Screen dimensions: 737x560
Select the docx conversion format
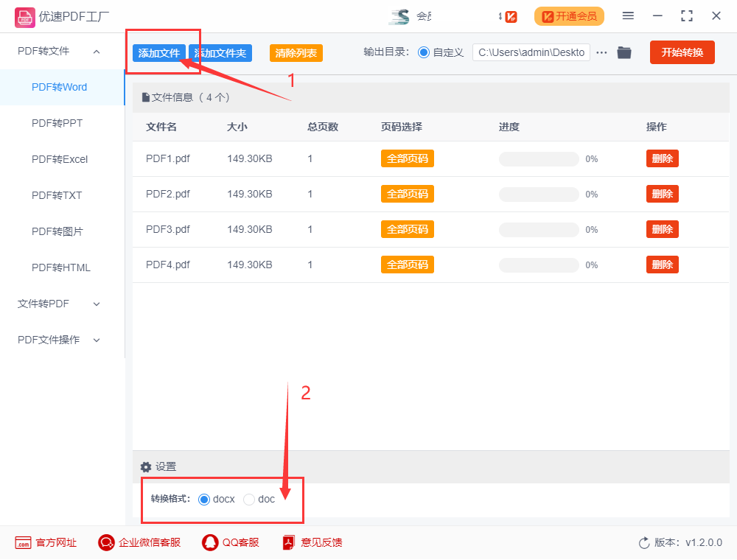coord(203,499)
